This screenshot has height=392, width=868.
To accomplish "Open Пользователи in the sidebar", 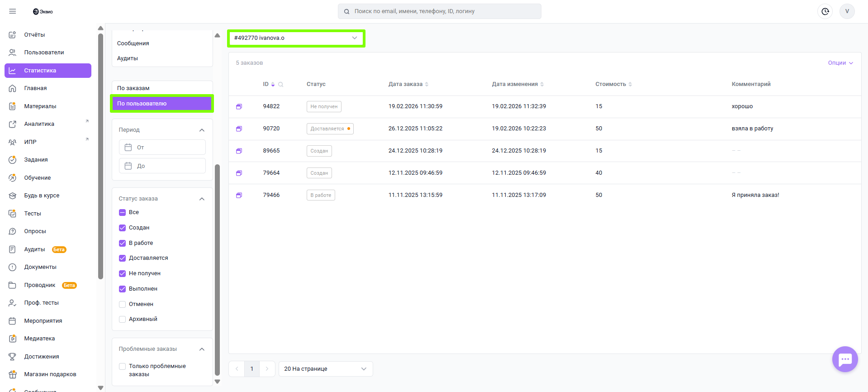I will click(44, 53).
